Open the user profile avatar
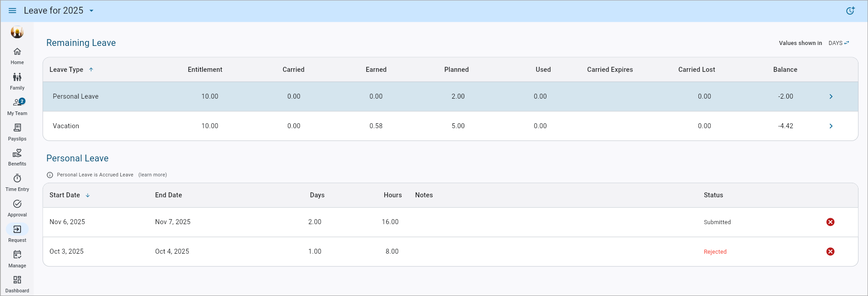This screenshot has height=296, width=868. [17, 32]
